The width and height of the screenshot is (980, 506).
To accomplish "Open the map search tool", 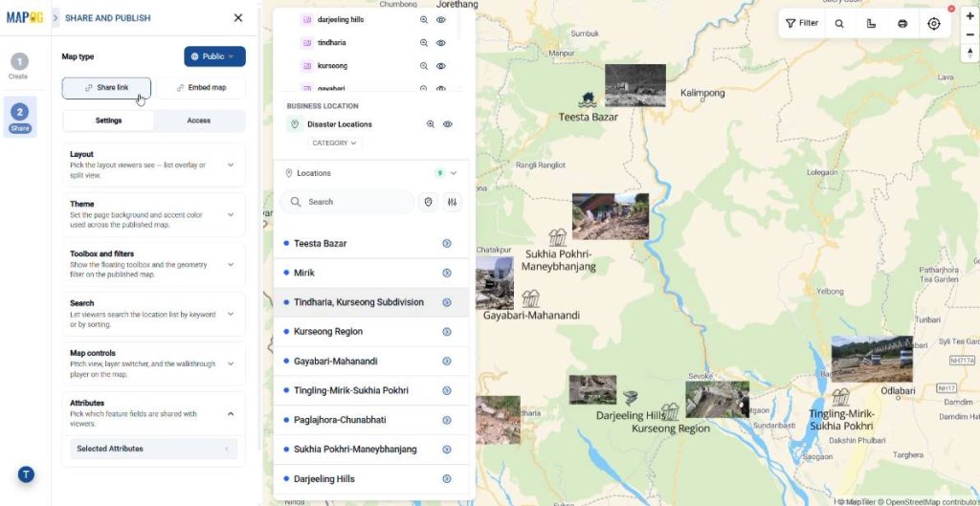I will [x=839, y=23].
